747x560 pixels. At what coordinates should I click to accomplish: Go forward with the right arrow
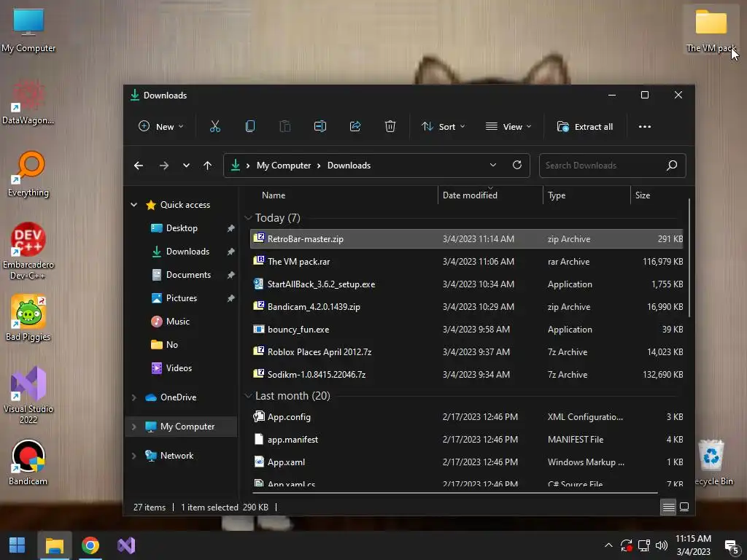pyautogui.click(x=164, y=166)
